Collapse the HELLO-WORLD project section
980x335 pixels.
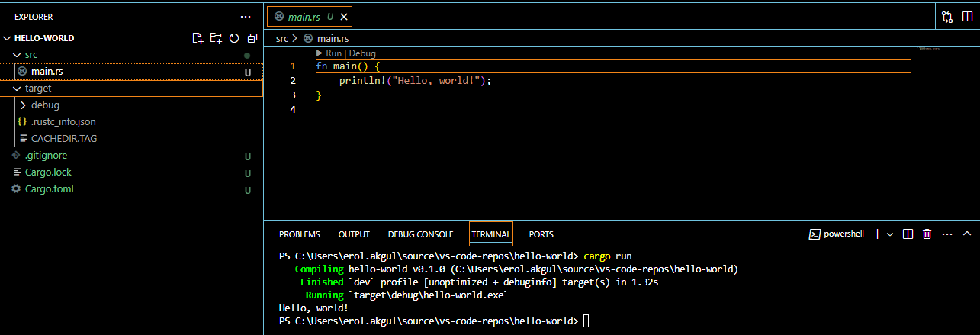click(8, 38)
